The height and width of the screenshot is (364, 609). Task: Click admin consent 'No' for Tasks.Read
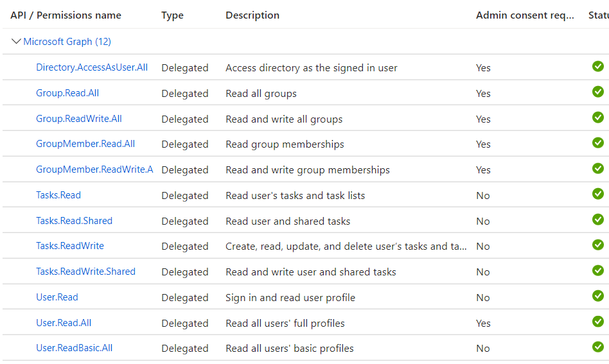(x=483, y=196)
